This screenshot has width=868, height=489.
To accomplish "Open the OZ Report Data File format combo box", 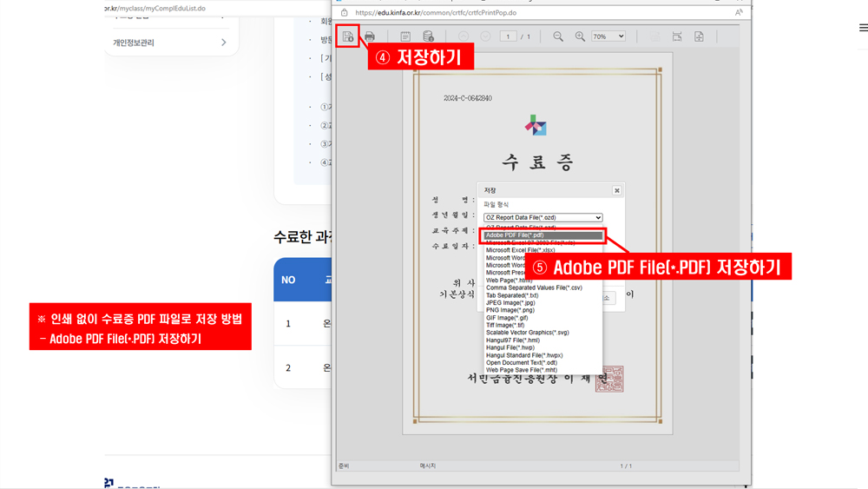I will [x=542, y=218].
